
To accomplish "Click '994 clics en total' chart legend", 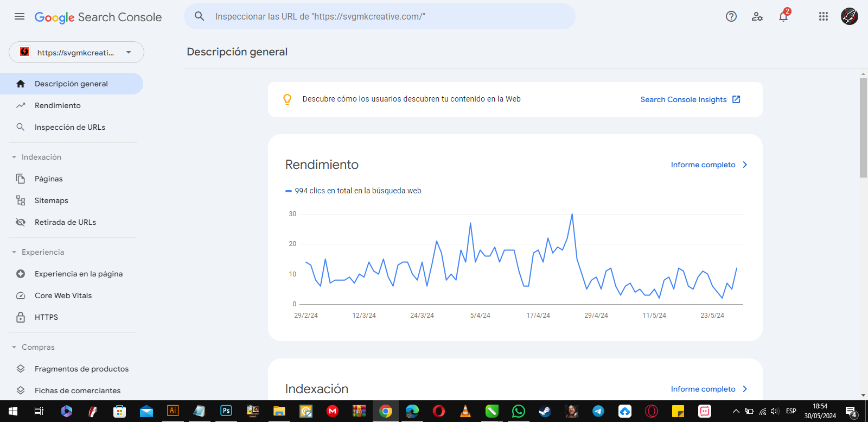I will click(354, 191).
